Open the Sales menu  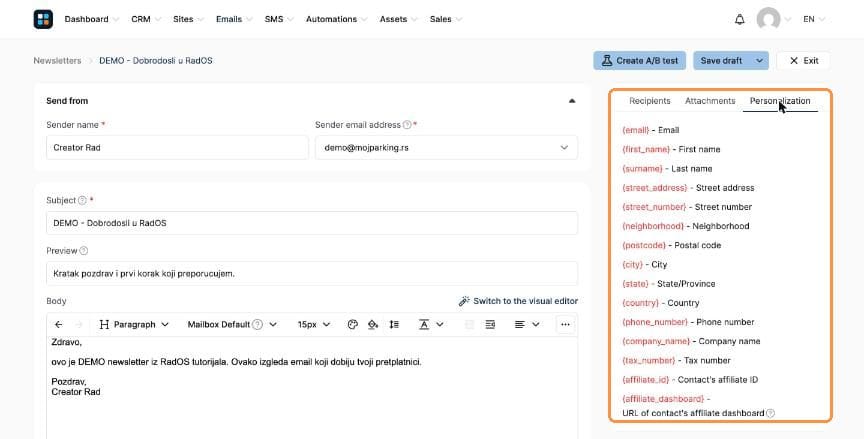click(446, 19)
